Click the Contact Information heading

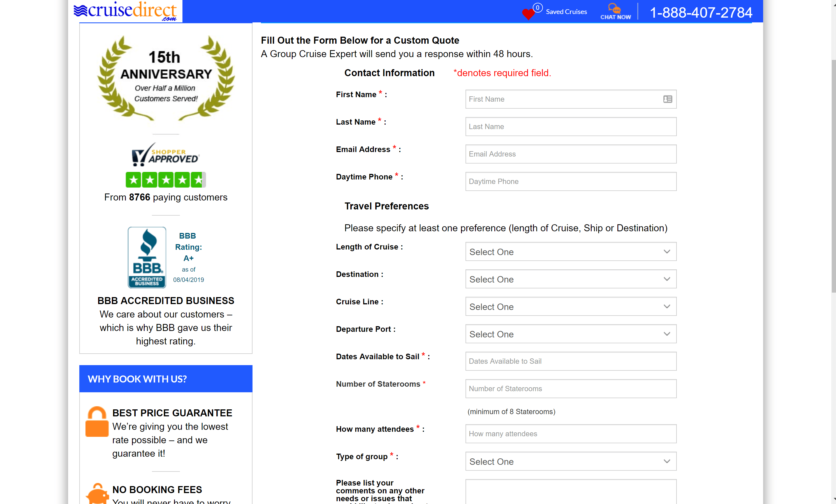pyautogui.click(x=389, y=73)
